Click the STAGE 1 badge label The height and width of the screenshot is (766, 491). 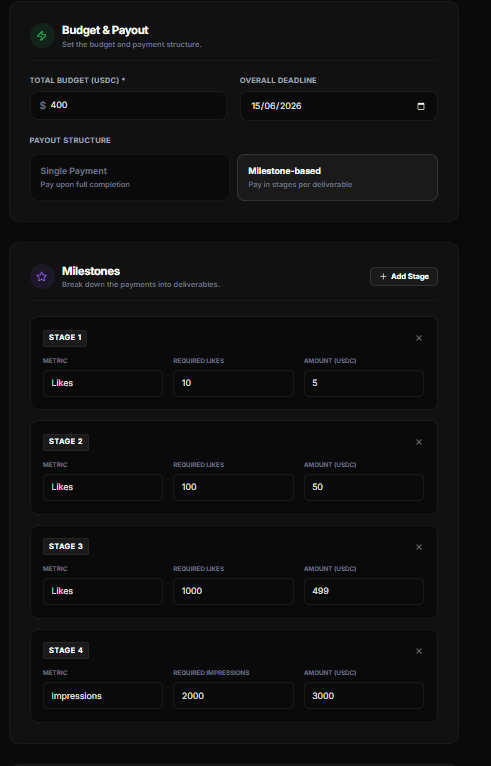(x=65, y=338)
